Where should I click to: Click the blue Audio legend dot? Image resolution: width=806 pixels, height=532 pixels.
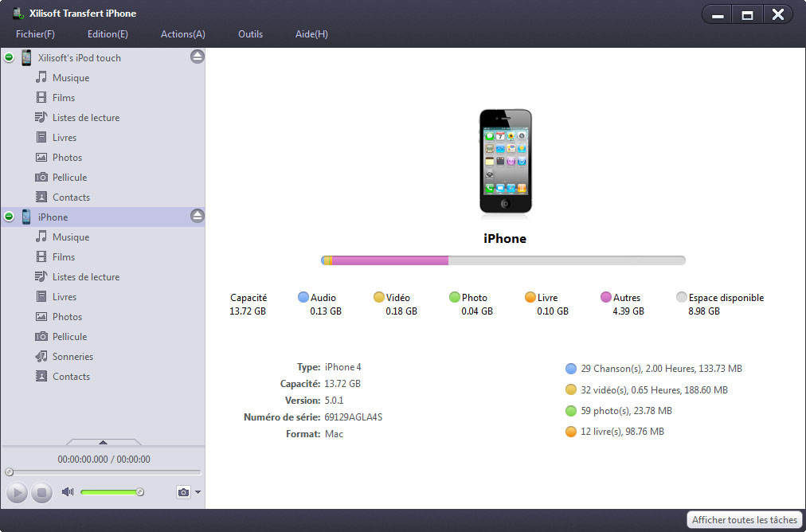point(303,297)
